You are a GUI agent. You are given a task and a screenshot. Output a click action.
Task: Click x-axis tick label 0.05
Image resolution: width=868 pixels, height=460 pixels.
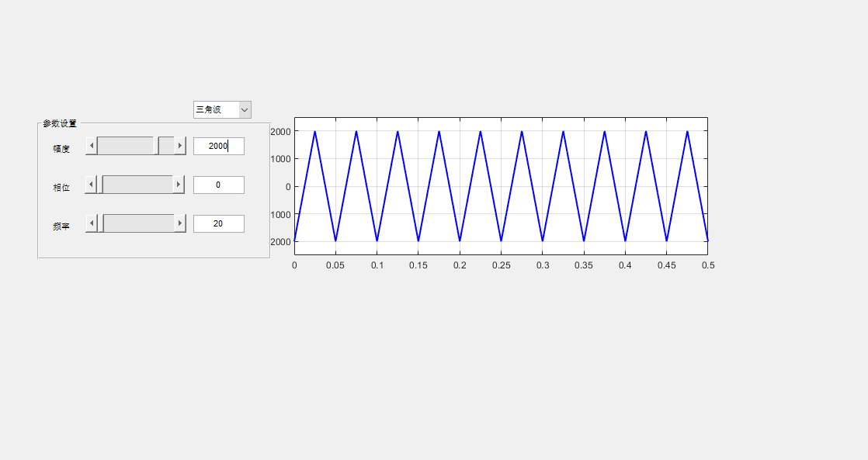click(x=335, y=265)
